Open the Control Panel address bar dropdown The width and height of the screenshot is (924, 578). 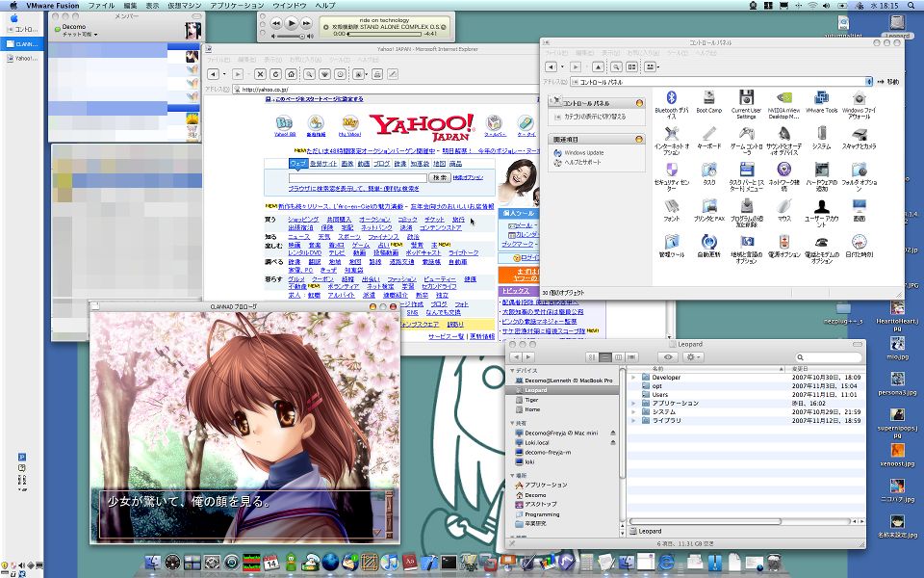click(870, 83)
